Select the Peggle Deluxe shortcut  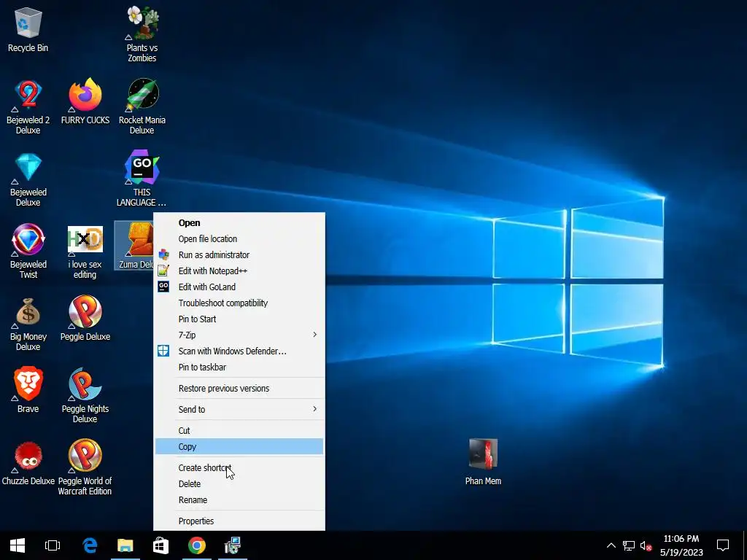pyautogui.click(x=85, y=319)
